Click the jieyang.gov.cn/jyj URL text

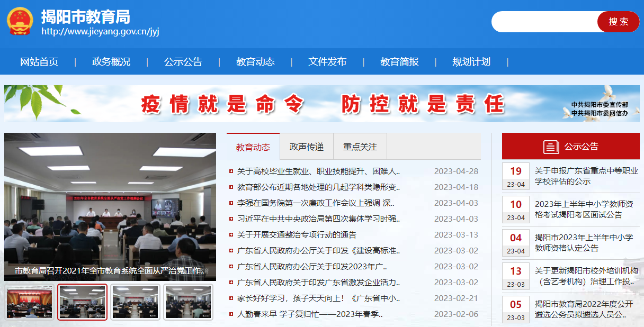[x=100, y=31]
